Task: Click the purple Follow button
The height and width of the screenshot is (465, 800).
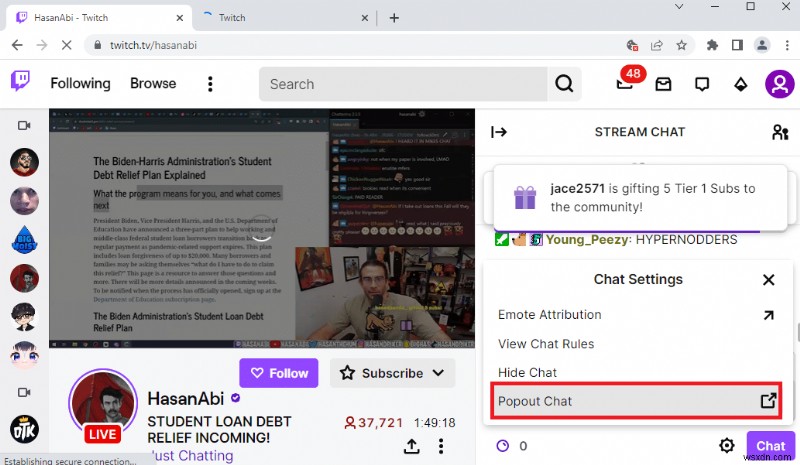Action: tap(279, 373)
